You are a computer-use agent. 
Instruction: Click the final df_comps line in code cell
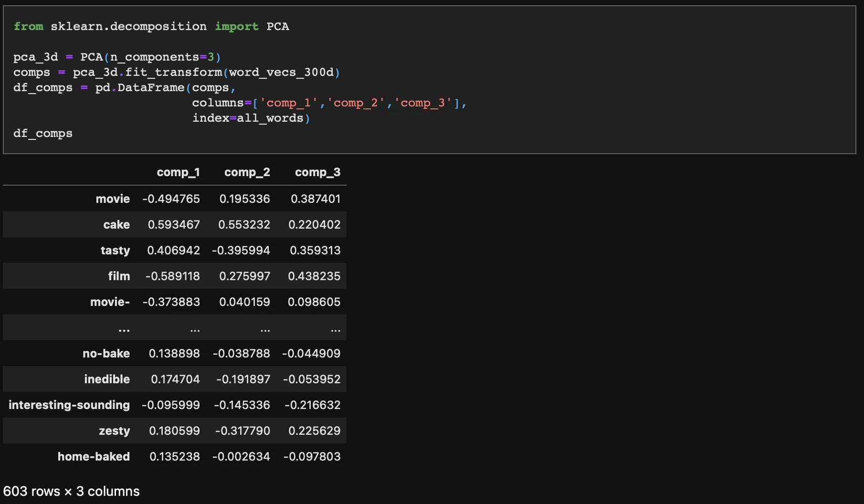(x=43, y=133)
